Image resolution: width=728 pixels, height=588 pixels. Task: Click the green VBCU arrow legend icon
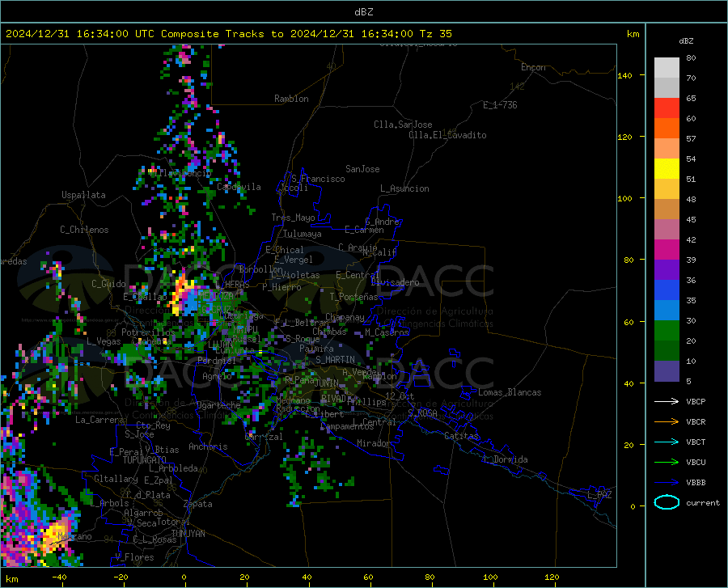tap(667, 462)
